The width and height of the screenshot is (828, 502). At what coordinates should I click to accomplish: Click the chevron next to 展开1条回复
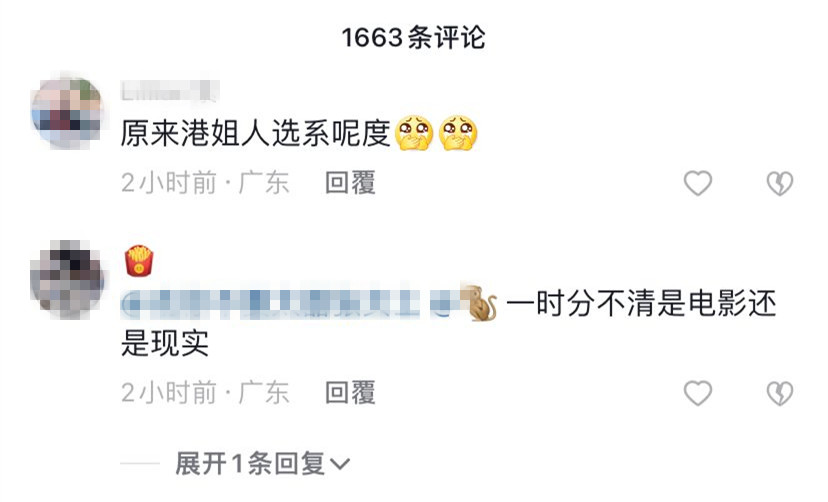340,464
